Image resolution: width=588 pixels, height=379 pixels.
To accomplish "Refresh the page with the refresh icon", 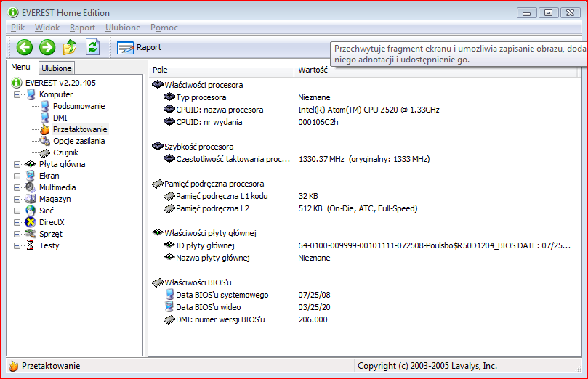I will click(x=92, y=47).
